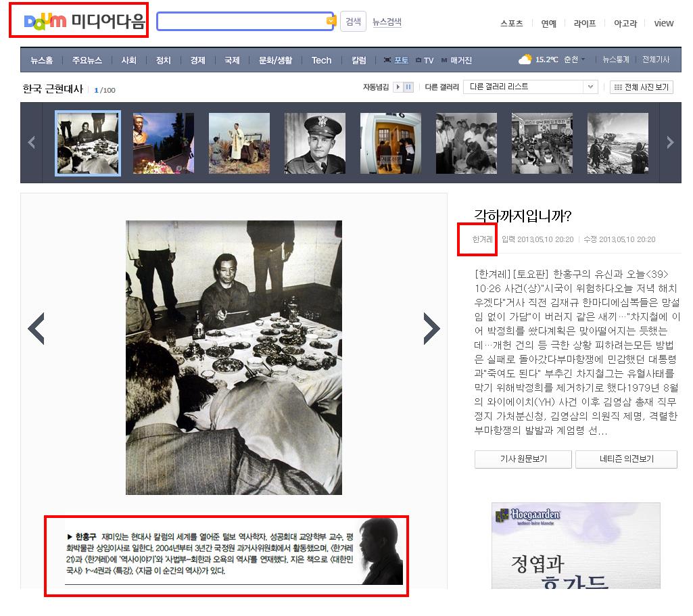693x616 pixels.
Task: Visit the 아고라 link
Action: click(x=625, y=24)
